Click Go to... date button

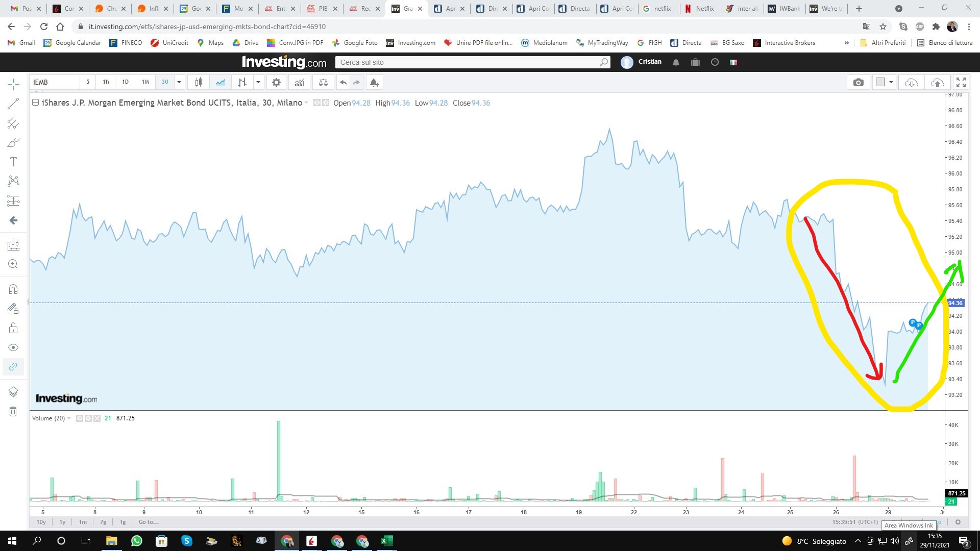coord(149,522)
